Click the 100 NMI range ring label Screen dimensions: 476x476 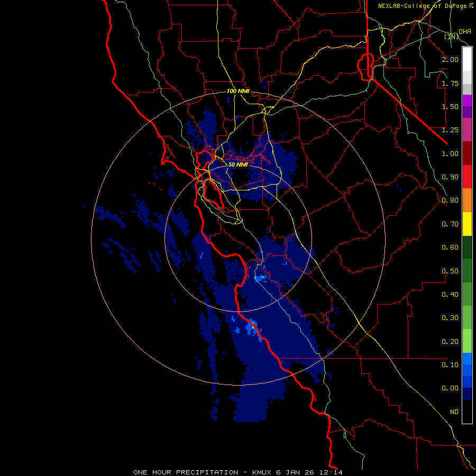pos(238,91)
